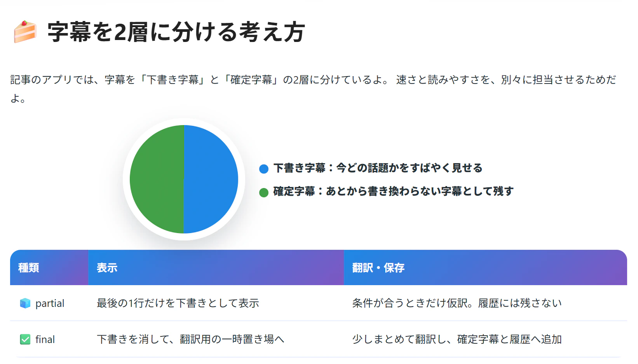This screenshot has height=364, width=638.
Task: Click the cell 条件が合うときだけ仮訳。履歴には残さない
Action: (x=457, y=303)
